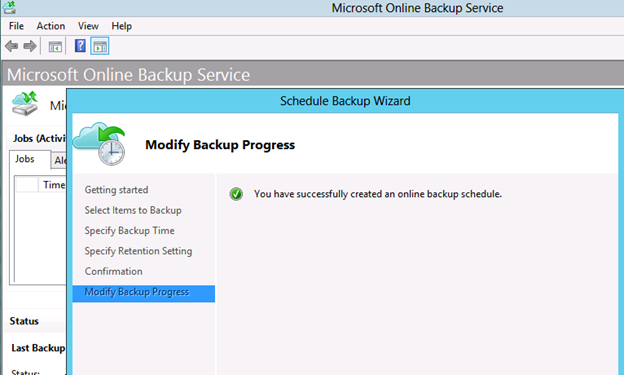This screenshot has width=624, height=375.
Task: Open the Help menu
Action: pos(121,26)
